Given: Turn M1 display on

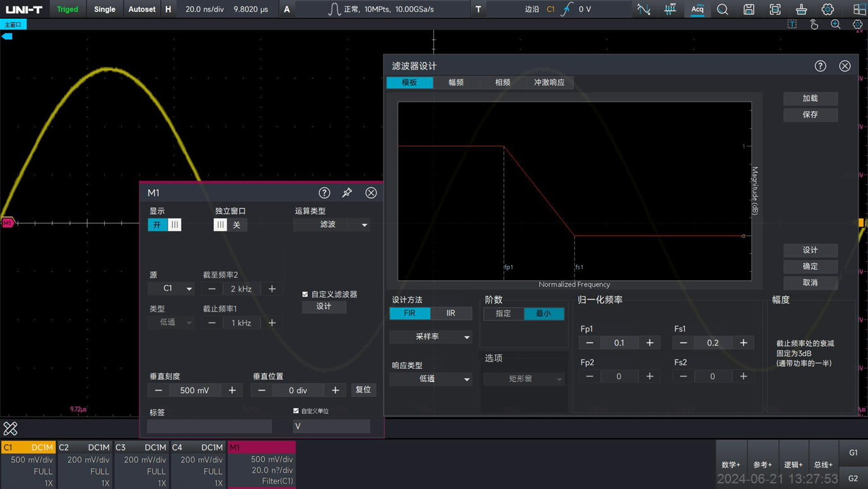Looking at the screenshot, I should pos(157,225).
